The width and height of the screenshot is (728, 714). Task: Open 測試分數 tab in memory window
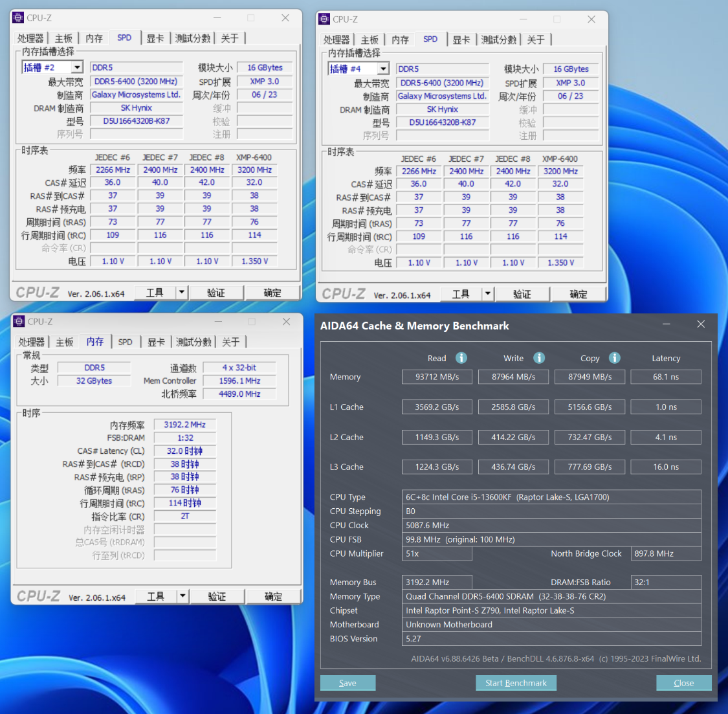[193, 342]
